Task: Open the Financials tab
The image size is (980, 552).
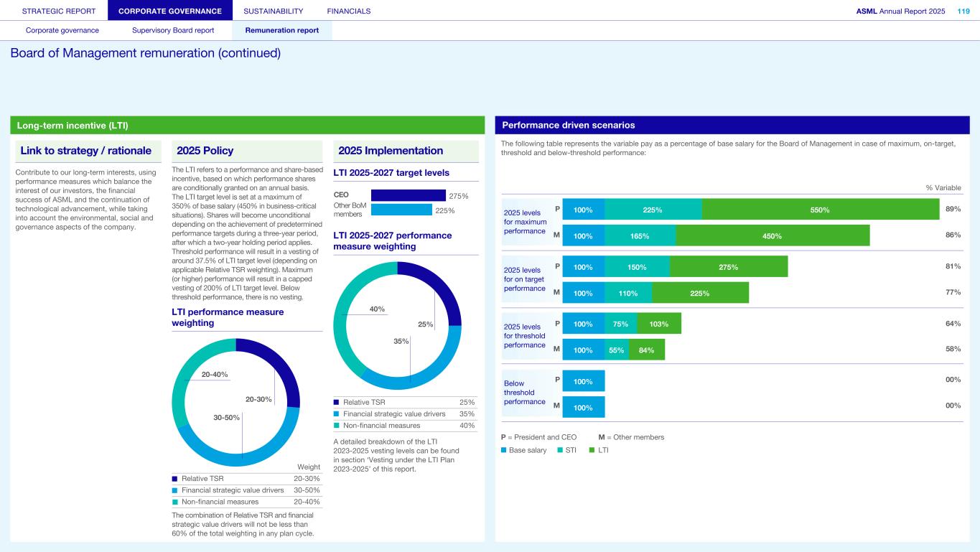Action: 348,11
